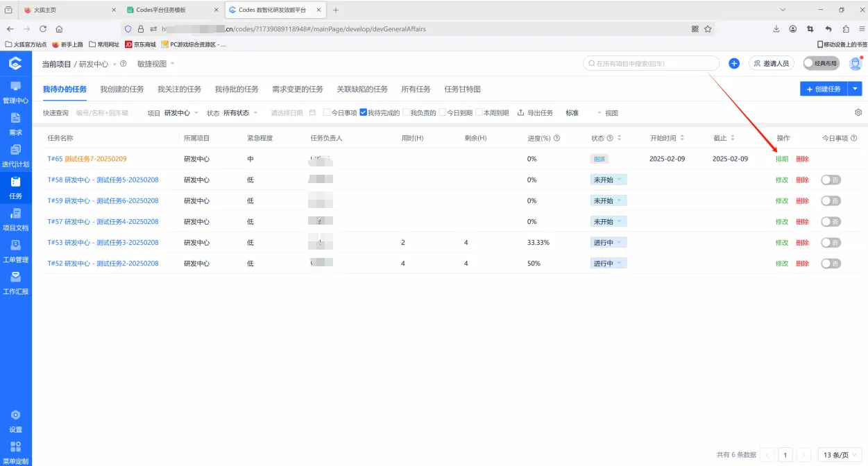This screenshot has height=466, width=868.
Task: Open status dropdown of T#53 进行中
Action: 609,243
